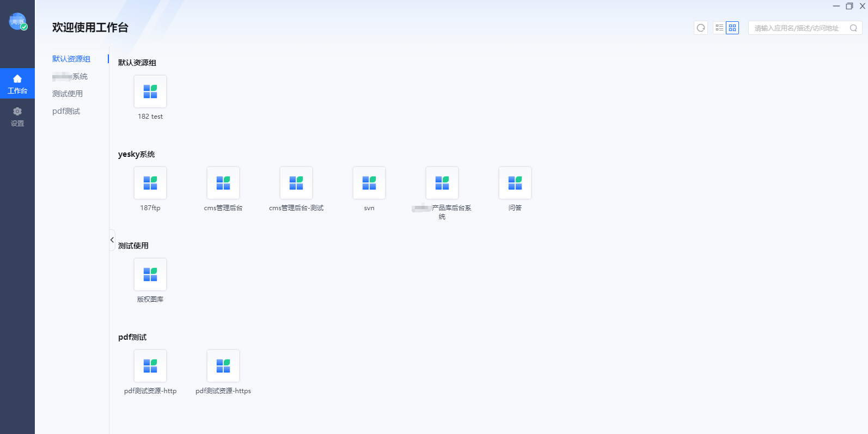Open the 问答 application icon
Image resolution: width=868 pixels, height=434 pixels.
(x=515, y=183)
